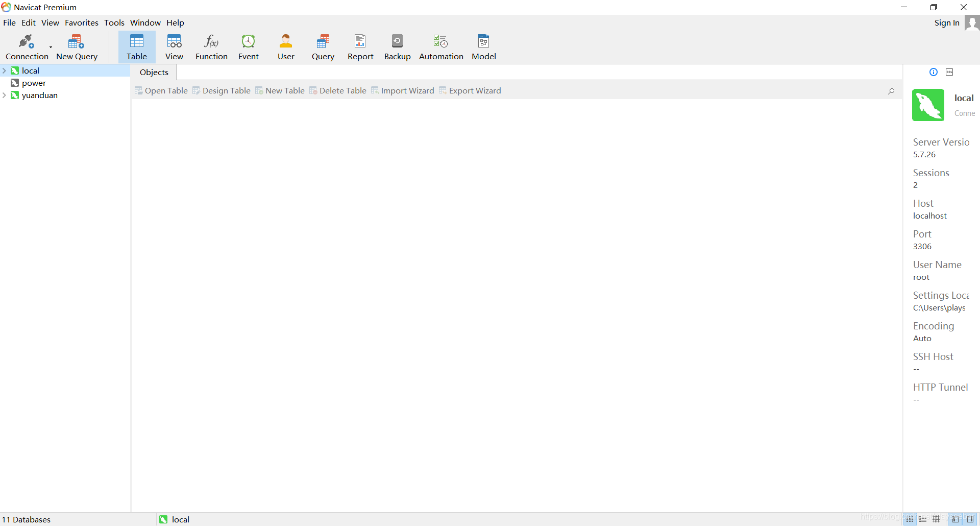This screenshot has width=980, height=526.
Task: Click the green MySQL dolphin connection icon
Action: [x=928, y=105]
